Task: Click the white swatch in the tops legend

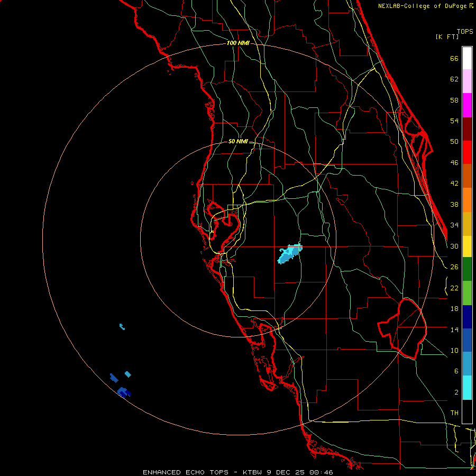Action: pos(467,58)
